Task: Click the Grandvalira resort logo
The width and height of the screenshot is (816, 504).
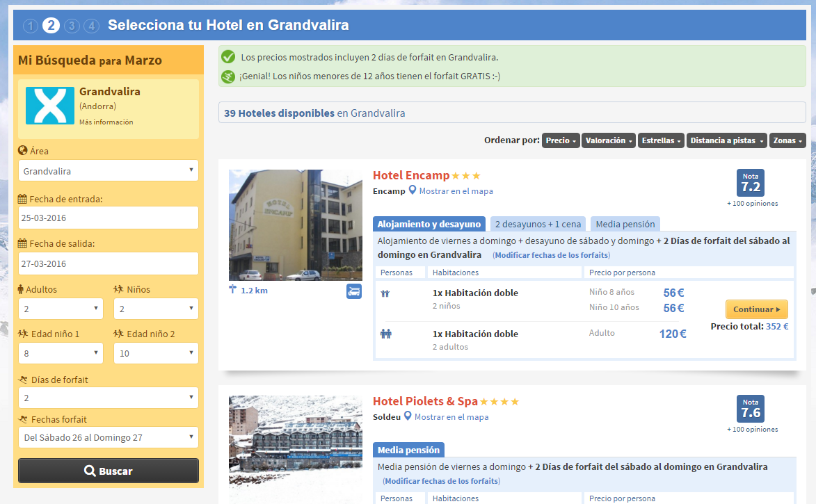Action: [x=50, y=106]
